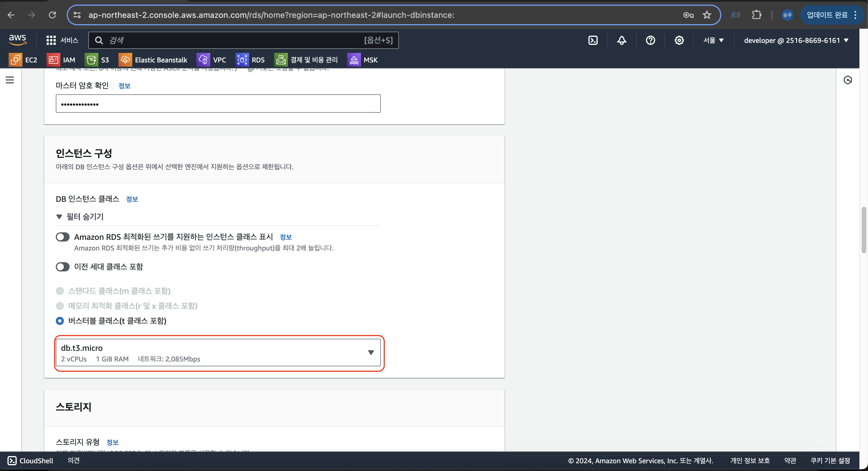The width and height of the screenshot is (868, 471).
Task: Collapse the 필터 숨기기 filter expander
Action: point(80,217)
